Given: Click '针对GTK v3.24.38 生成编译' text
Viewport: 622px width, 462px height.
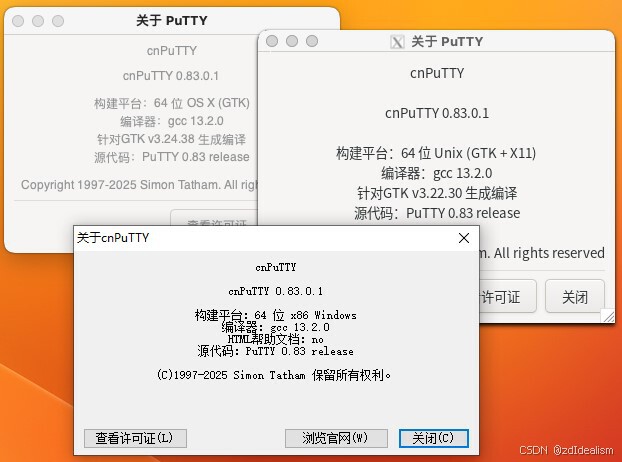Looking at the screenshot, I should coord(171,139).
